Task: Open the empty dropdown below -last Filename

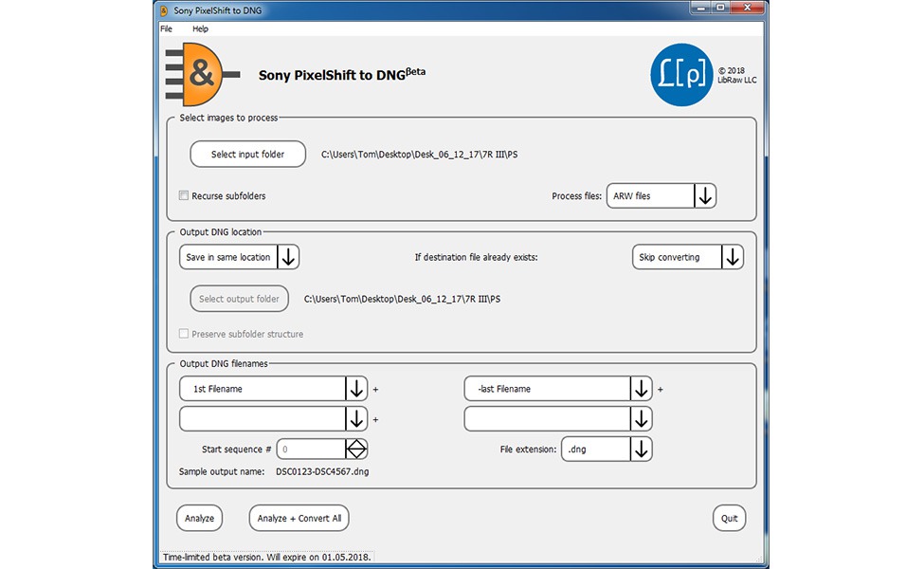Action: [x=558, y=419]
